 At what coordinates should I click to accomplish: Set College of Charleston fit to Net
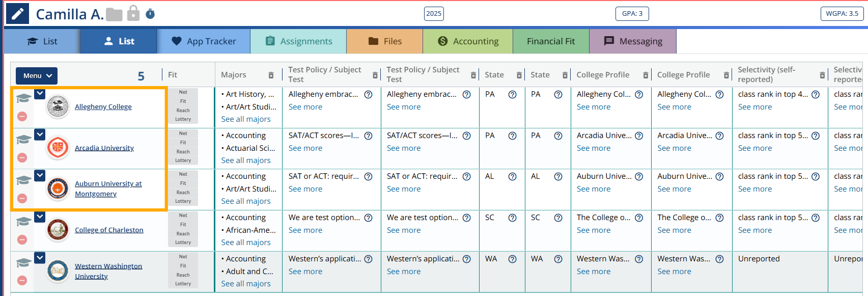click(183, 216)
